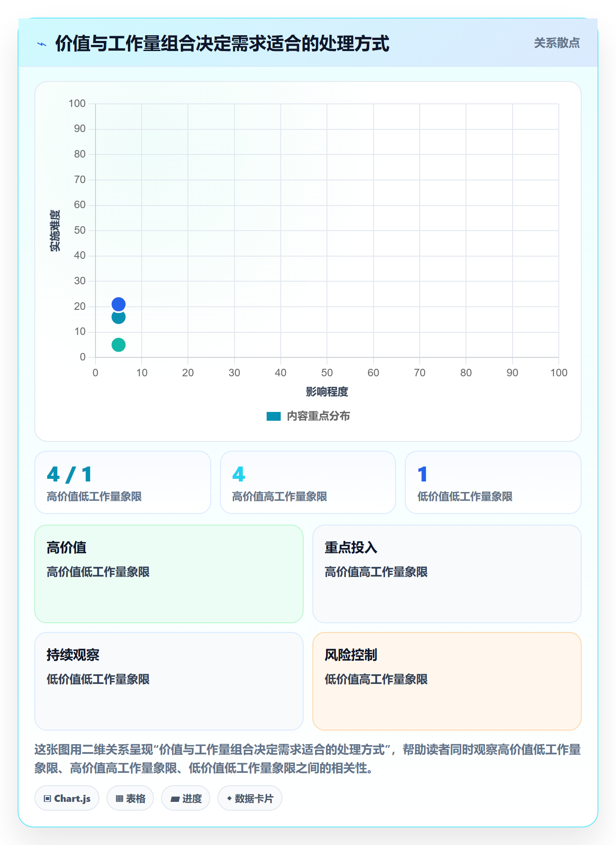Select the Chart.js tag

pyautogui.click(x=67, y=798)
